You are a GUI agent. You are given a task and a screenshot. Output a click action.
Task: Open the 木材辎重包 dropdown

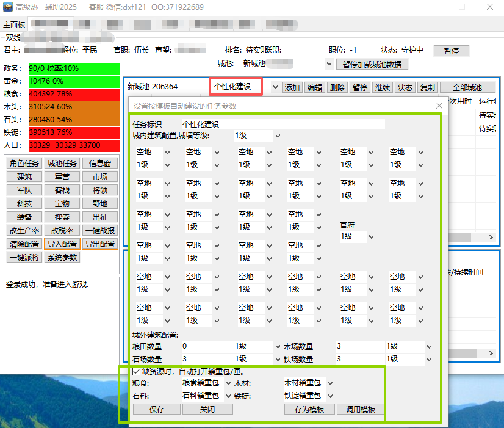(x=330, y=383)
